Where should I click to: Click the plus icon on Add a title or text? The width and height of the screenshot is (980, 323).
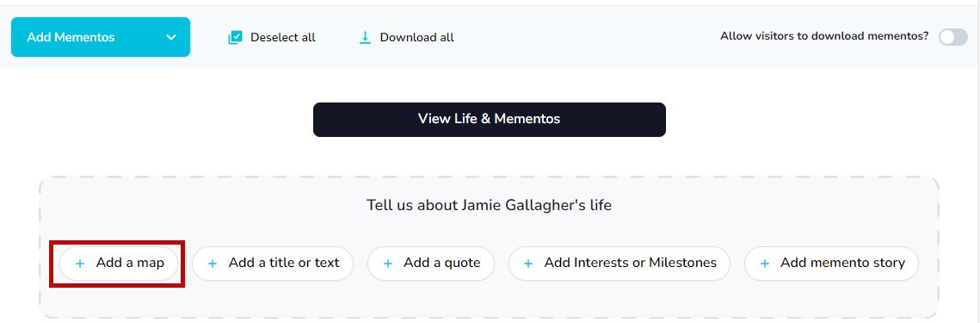(213, 264)
